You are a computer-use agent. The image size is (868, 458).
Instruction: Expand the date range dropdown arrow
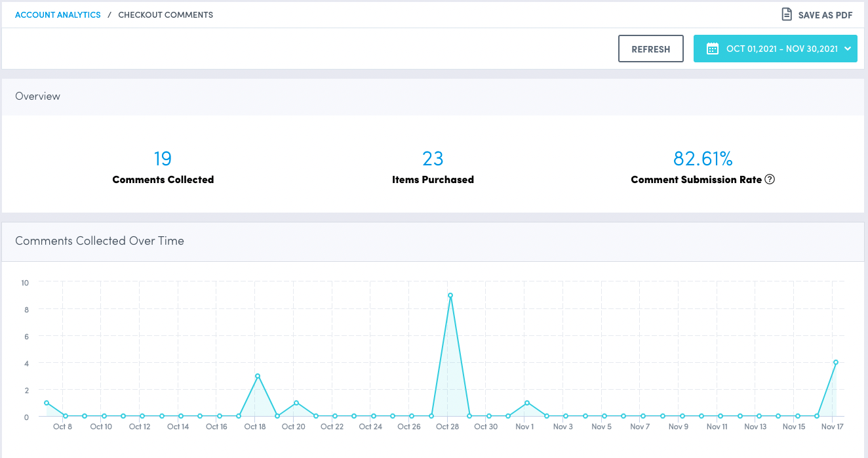click(848, 49)
